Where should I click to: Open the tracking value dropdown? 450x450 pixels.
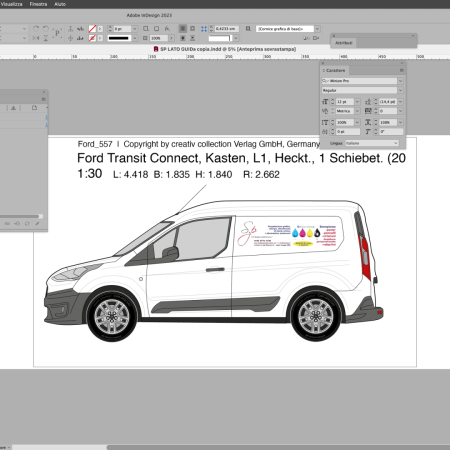pyautogui.click(x=400, y=111)
